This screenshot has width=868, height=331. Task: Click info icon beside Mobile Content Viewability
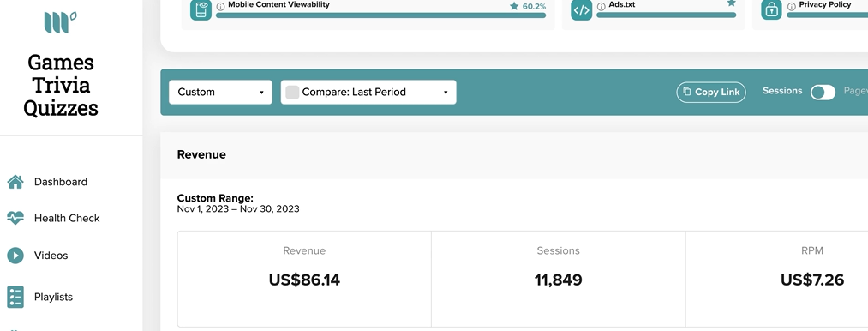[x=220, y=6]
